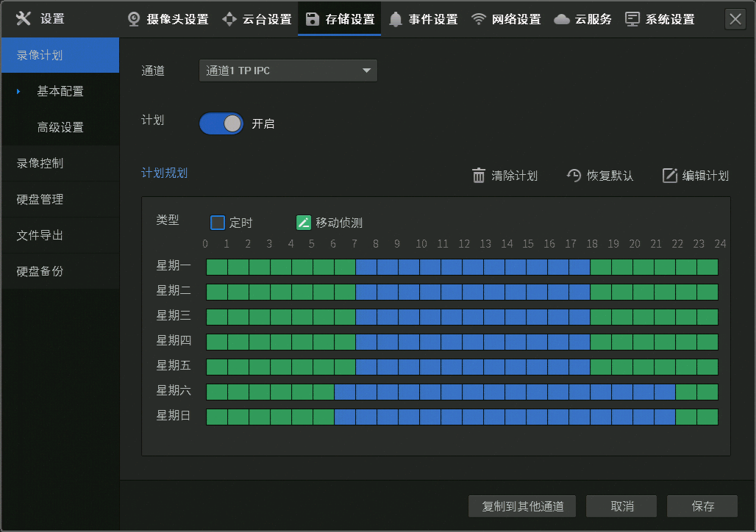Click the camera settings webcam icon
Viewport: 756px width, 532px height.
click(135, 19)
